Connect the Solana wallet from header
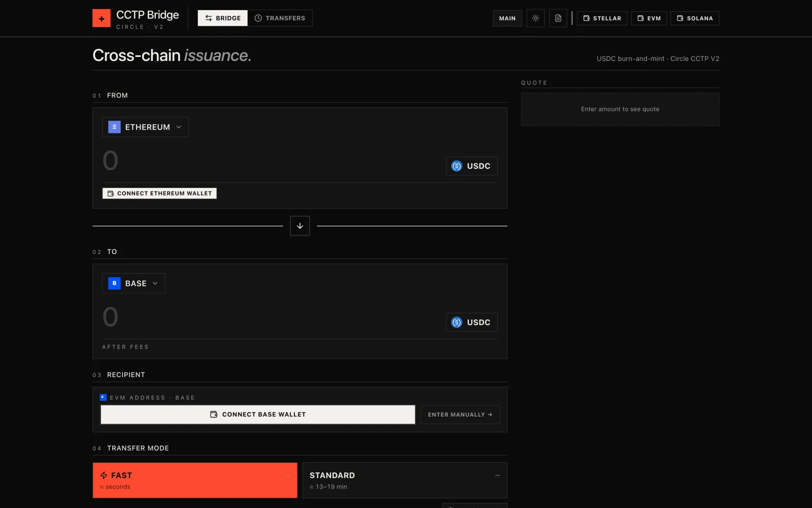 (x=695, y=18)
